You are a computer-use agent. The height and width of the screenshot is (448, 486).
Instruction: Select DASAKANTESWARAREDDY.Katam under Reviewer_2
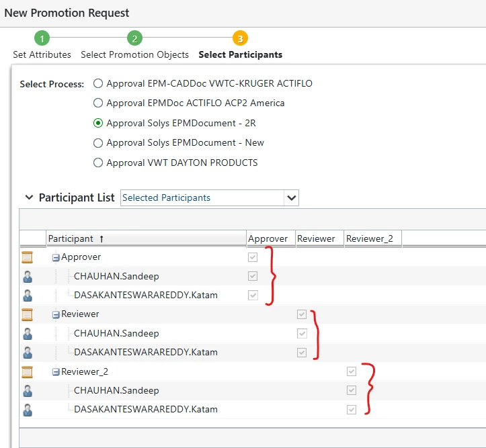pos(146,409)
